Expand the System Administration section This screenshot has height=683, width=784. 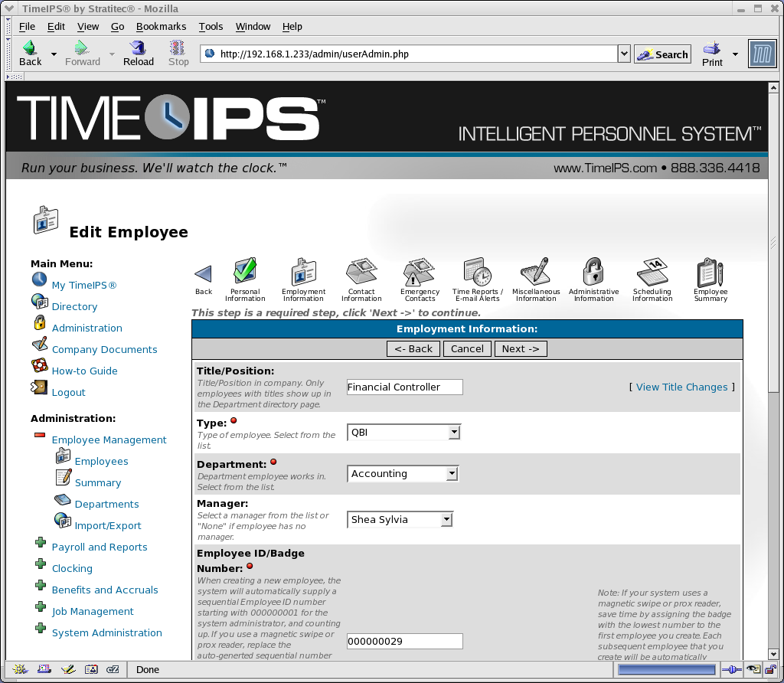click(41, 628)
